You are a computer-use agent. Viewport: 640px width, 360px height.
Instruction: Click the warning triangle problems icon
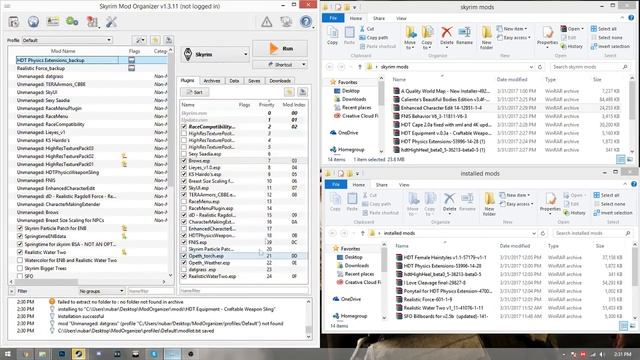(267, 22)
